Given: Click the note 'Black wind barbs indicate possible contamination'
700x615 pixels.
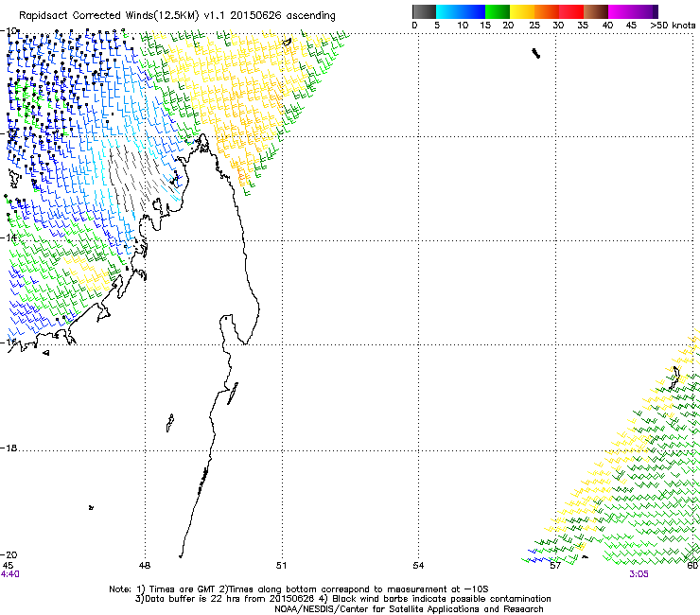Looking at the screenshot, I should [x=442, y=599].
